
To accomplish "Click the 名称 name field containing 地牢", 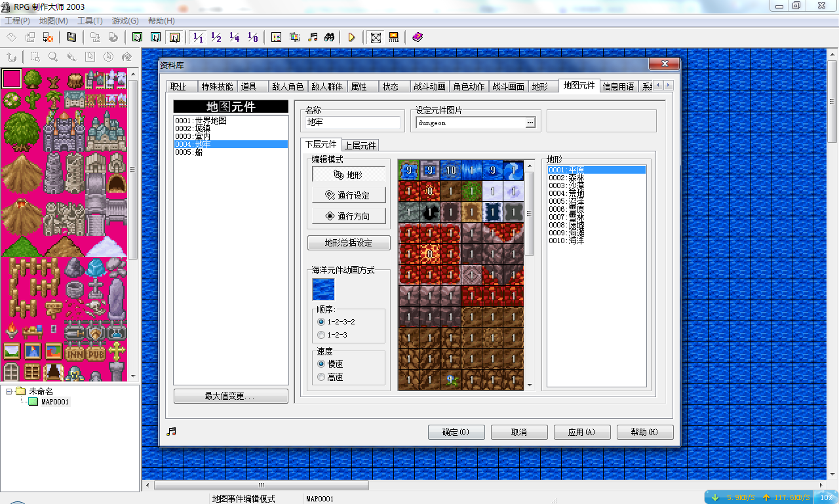I will coord(353,123).
